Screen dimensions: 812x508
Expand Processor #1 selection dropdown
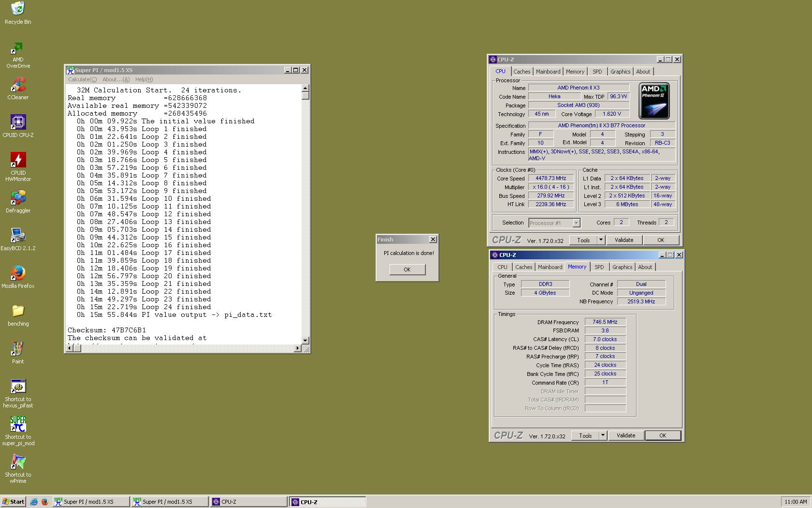(576, 223)
